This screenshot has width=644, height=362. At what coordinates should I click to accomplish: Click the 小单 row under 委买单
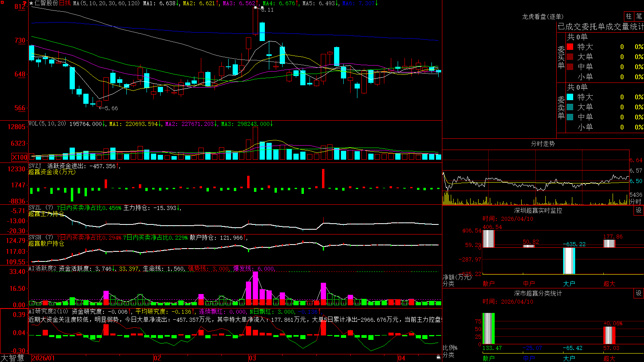[605, 77]
